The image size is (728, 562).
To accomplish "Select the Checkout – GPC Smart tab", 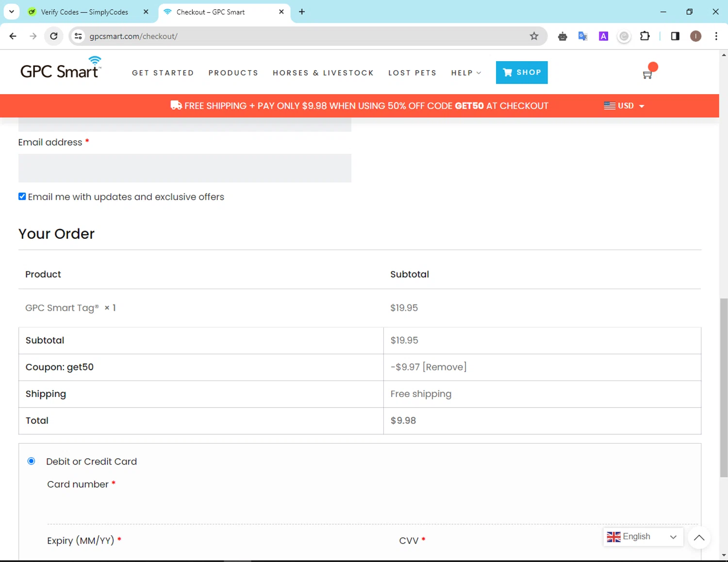I will click(x=211, y=12).
